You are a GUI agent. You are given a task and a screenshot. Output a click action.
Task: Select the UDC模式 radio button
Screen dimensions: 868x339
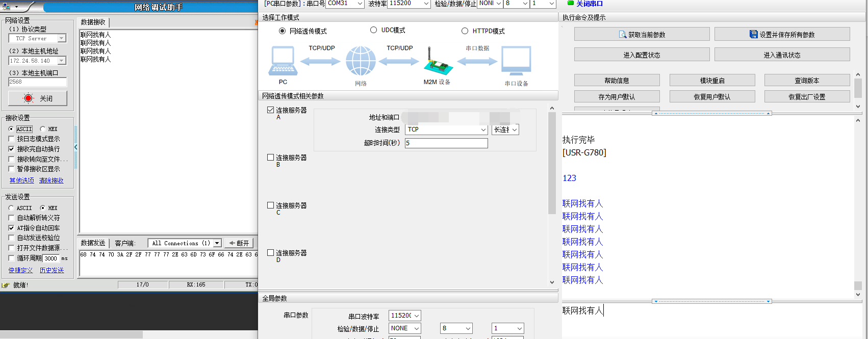coord(374,30)
